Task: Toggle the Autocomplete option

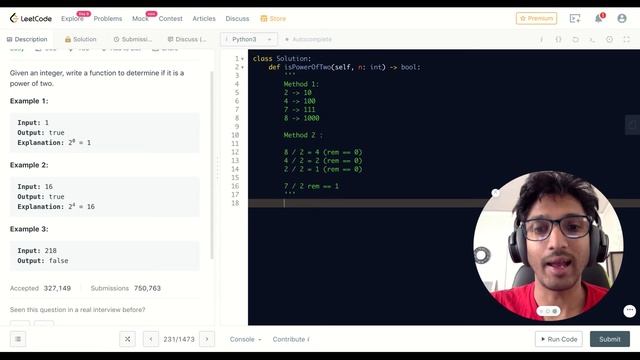Action: click(308, 39)
